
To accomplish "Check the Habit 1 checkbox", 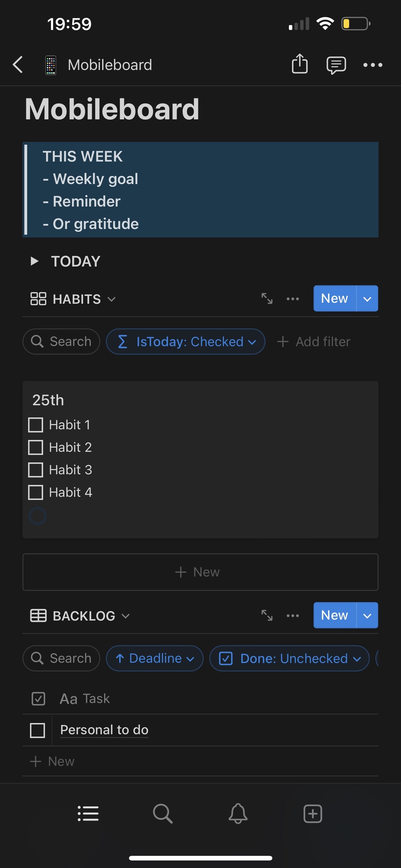I will 36,425.
